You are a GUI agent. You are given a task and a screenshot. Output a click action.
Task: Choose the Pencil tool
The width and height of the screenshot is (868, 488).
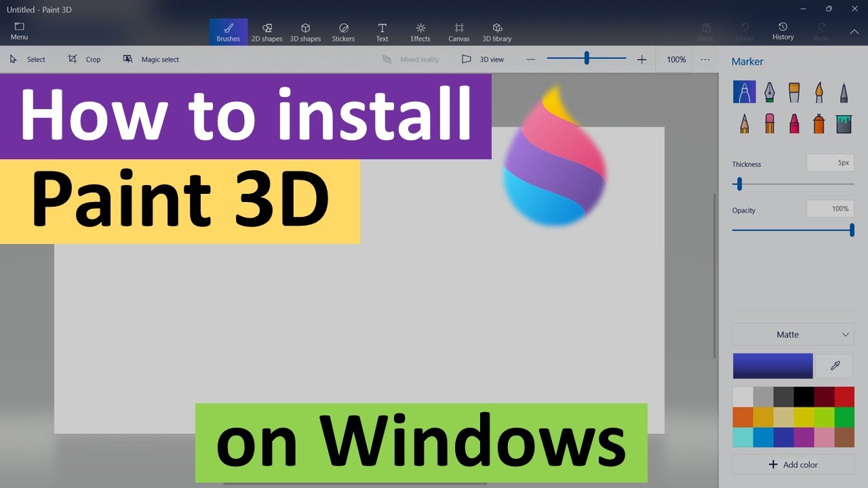(x=745, y=123)
